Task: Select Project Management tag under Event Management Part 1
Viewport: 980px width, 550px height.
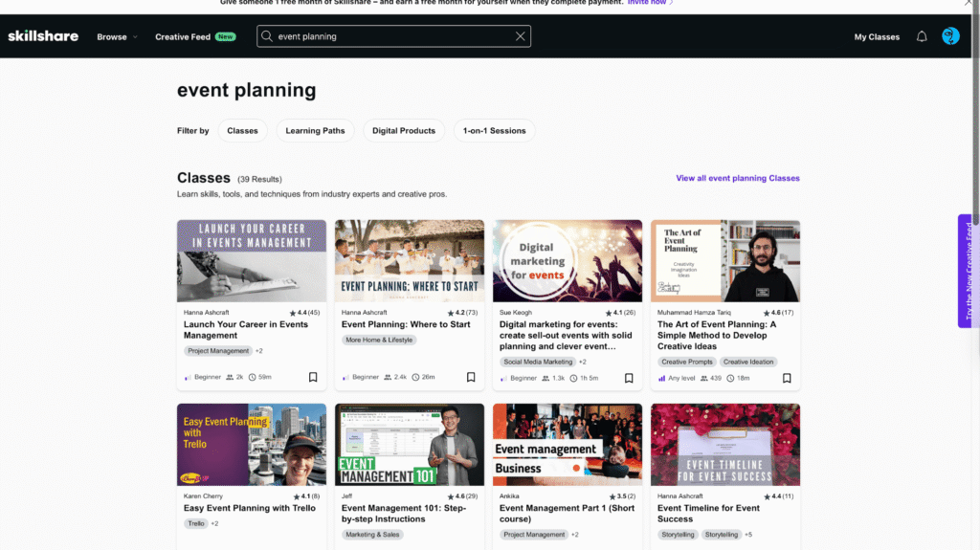Action: click(534, 535)
